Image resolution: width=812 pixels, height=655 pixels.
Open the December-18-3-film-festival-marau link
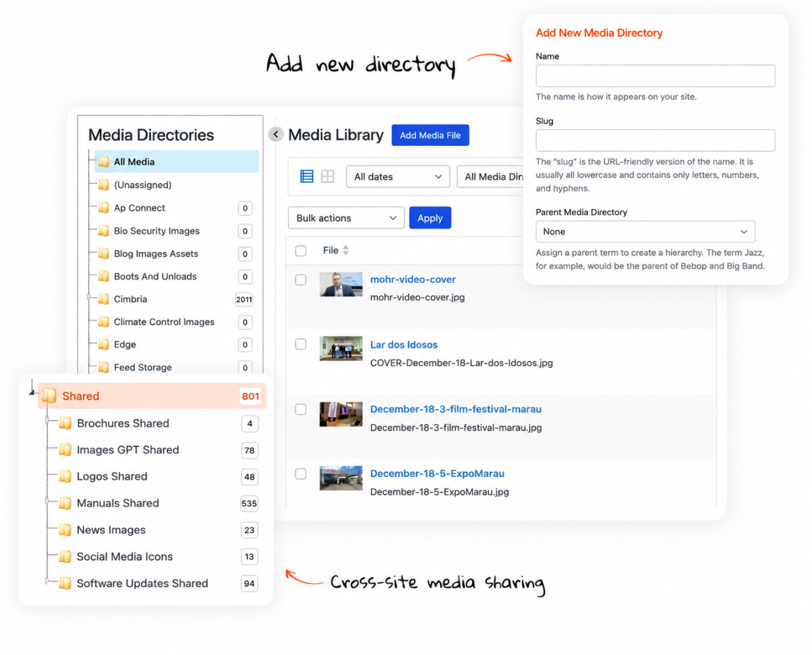pos(456,409)
